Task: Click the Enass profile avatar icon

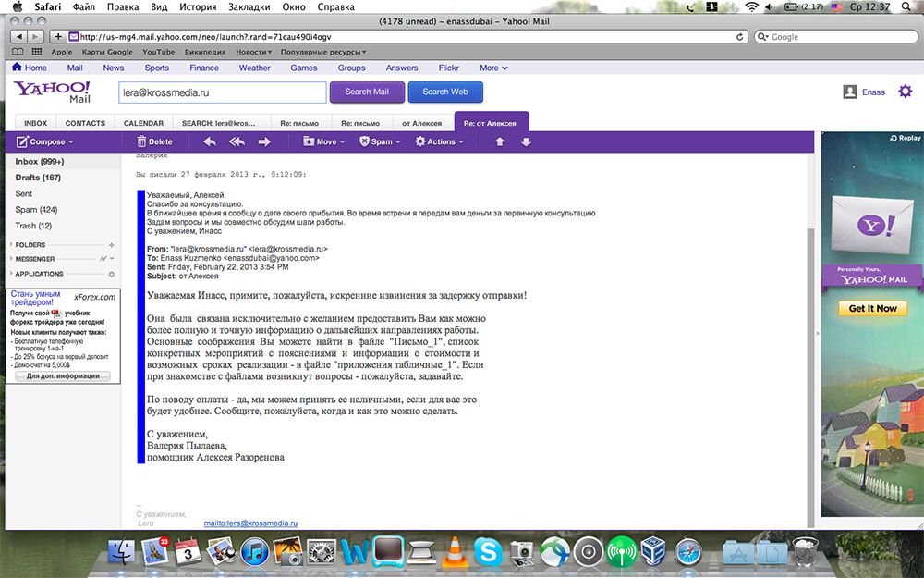Action: click(x=850, y=92)
